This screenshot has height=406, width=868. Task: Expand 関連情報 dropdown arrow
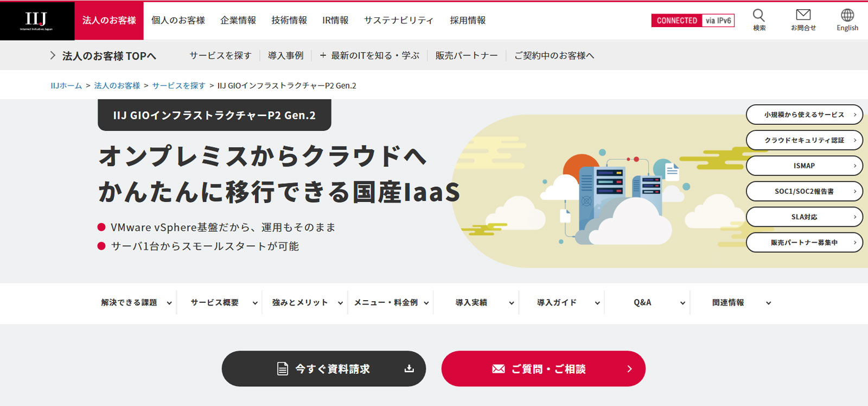[768, 303]
